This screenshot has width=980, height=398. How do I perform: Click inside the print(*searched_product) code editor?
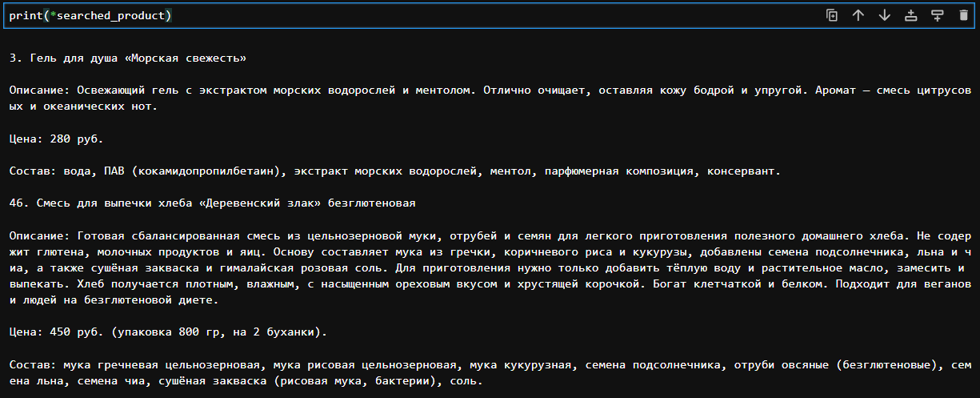pyautogui.click(x=400, y=15)
